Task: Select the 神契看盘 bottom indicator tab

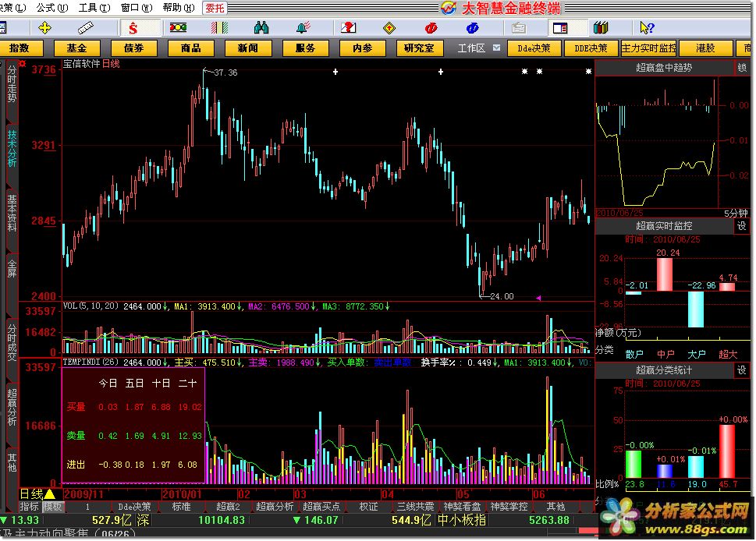Action: [x=462, y=507]
